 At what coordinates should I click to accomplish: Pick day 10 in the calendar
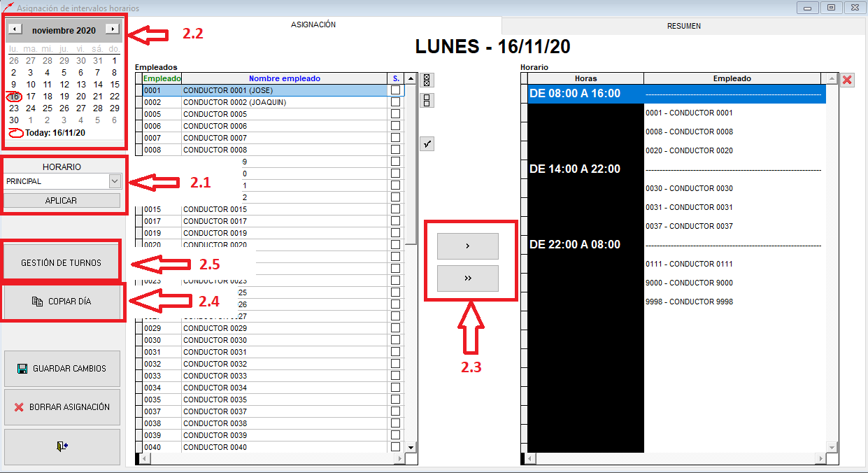(x=30, y=85)
